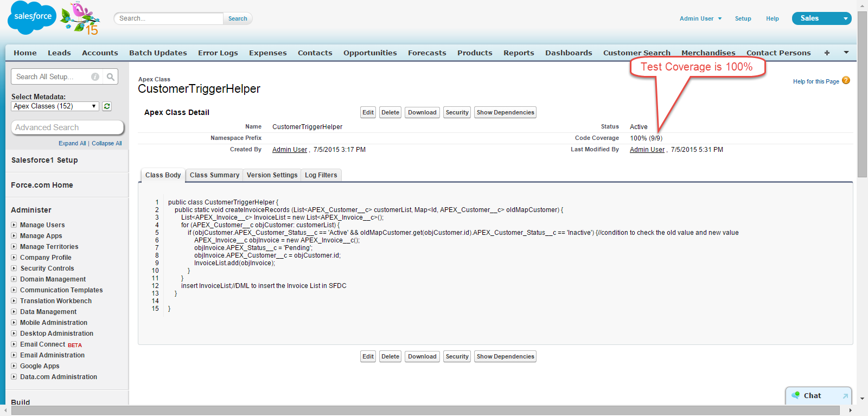Expand the Domain Management section

[x=14, y=279]
